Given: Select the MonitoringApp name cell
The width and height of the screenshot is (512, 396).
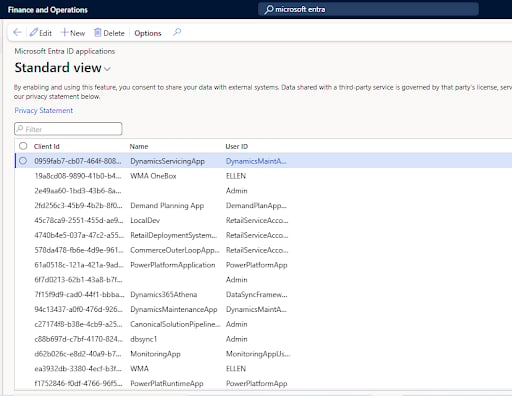Looking at the screenshot, I should (155, 354).
